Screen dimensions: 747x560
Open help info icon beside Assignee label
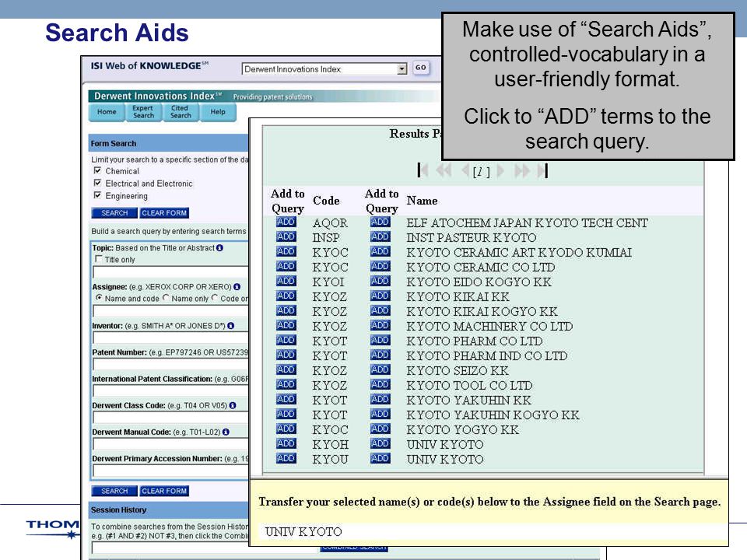237,287
